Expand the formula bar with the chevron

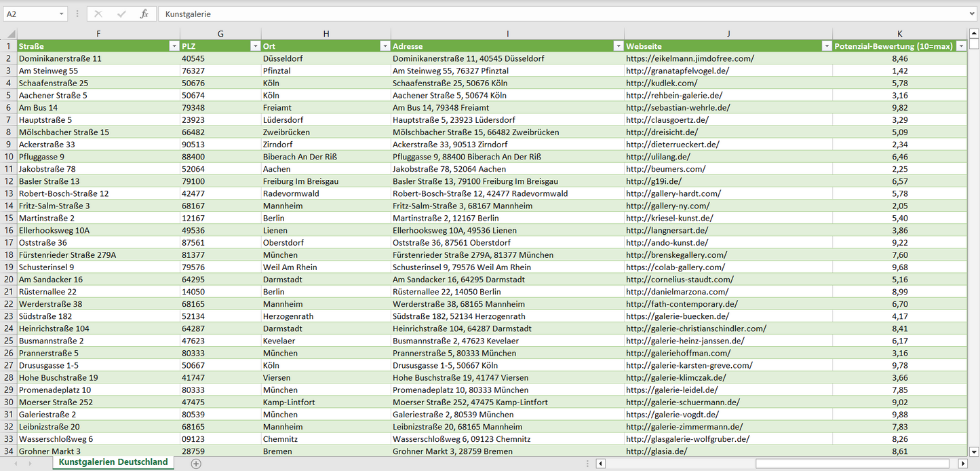tap(973, 14)
